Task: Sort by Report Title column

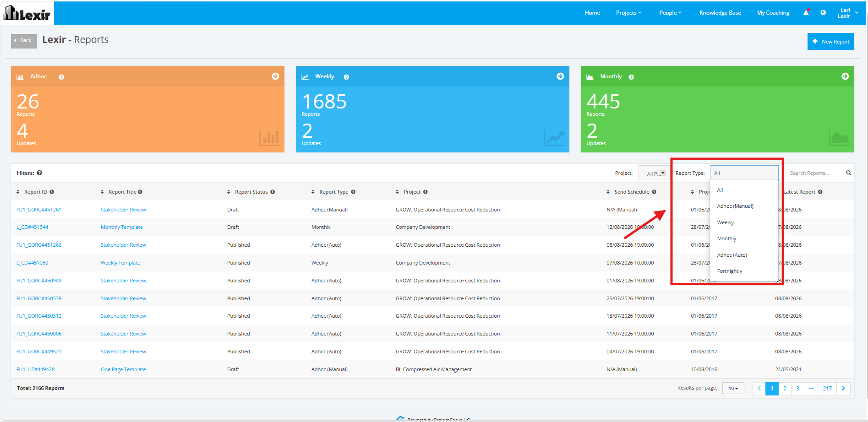Action: [x=121, y=192]
